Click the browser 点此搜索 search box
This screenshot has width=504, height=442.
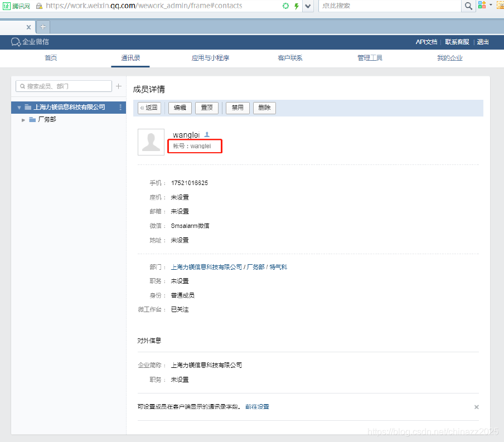390,6
